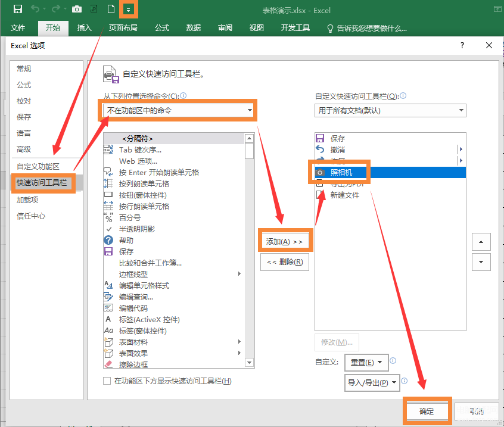The height and width of the screenshot is (427, 504).
Task: Open the Customize Quick Access Toolbar dropdown arrow
Action: [x=128, y=10]
